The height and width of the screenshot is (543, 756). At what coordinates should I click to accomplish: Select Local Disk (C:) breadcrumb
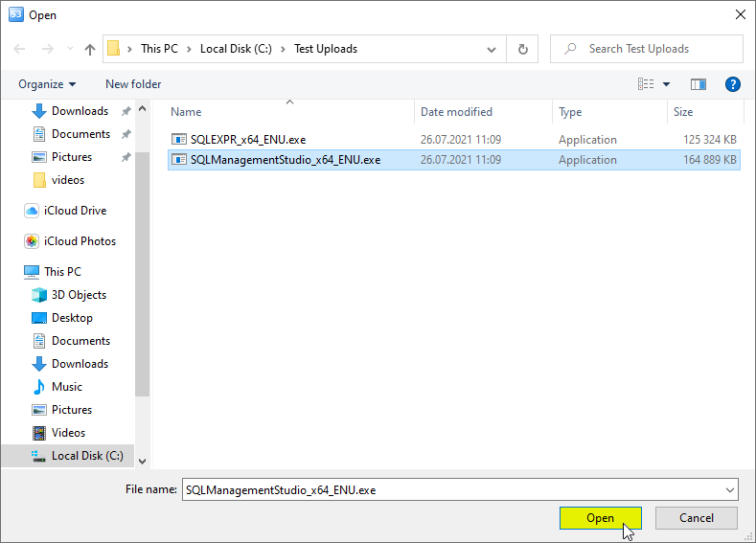pyautogui.click(x=236, y=49)
